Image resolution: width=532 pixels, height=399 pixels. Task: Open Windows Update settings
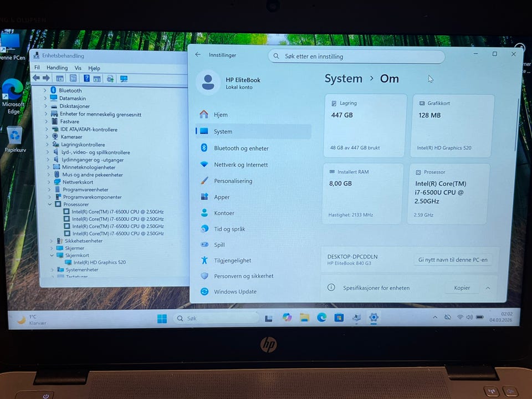(x=253, y=291)
